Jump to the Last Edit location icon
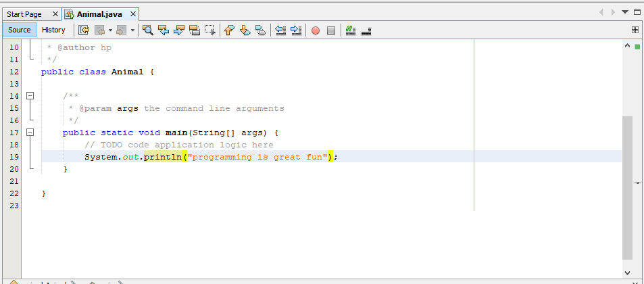644x284 pixels. point(84,30)
